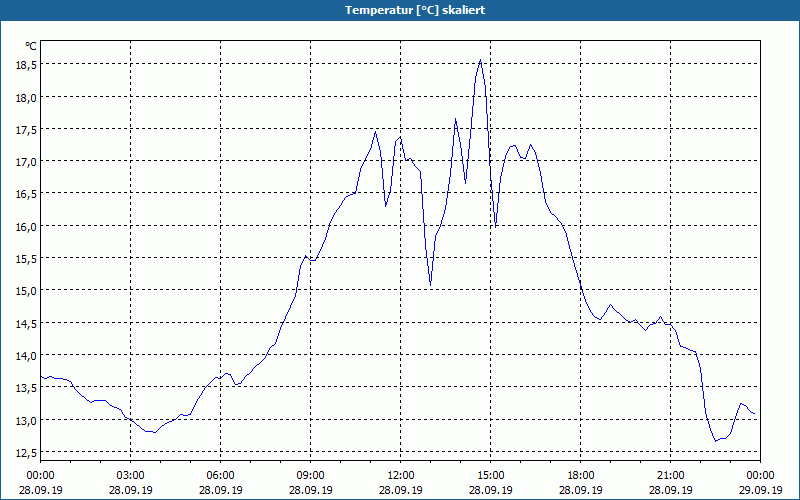Select the 13,5 y-axis label
The width and height of the screenshot is (800, 500).
[x=26, y=388]
